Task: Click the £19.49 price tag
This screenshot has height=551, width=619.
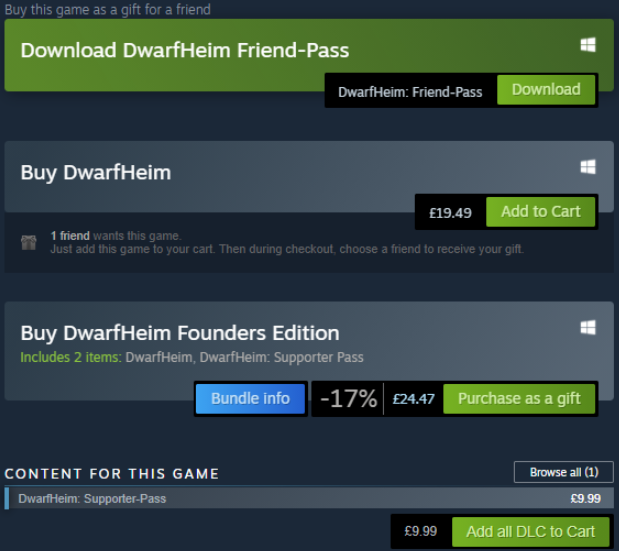Action: (450, 212)
